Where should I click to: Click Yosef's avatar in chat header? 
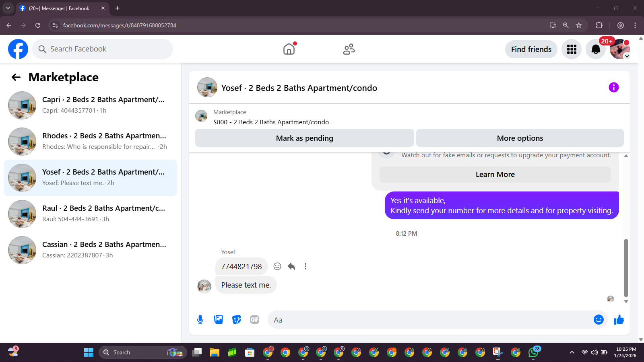coord(207,87)
